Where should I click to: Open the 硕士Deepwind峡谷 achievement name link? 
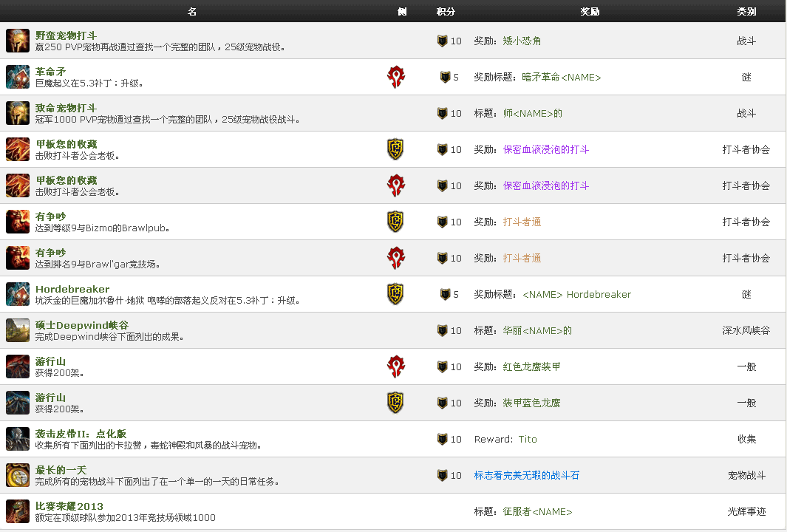tap(82, 325)
